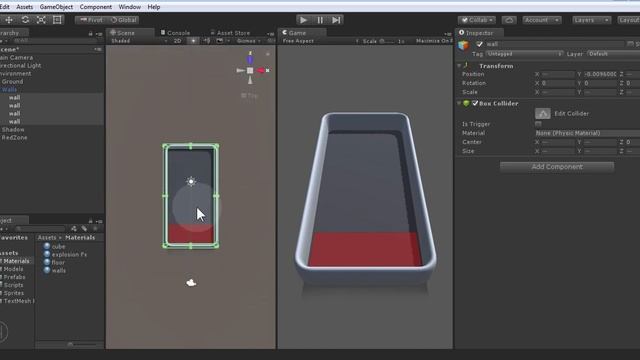The height and width of the screenshot is (360, 640).
Task: Click the Transform component icon
Action: (x=466, y=66)
